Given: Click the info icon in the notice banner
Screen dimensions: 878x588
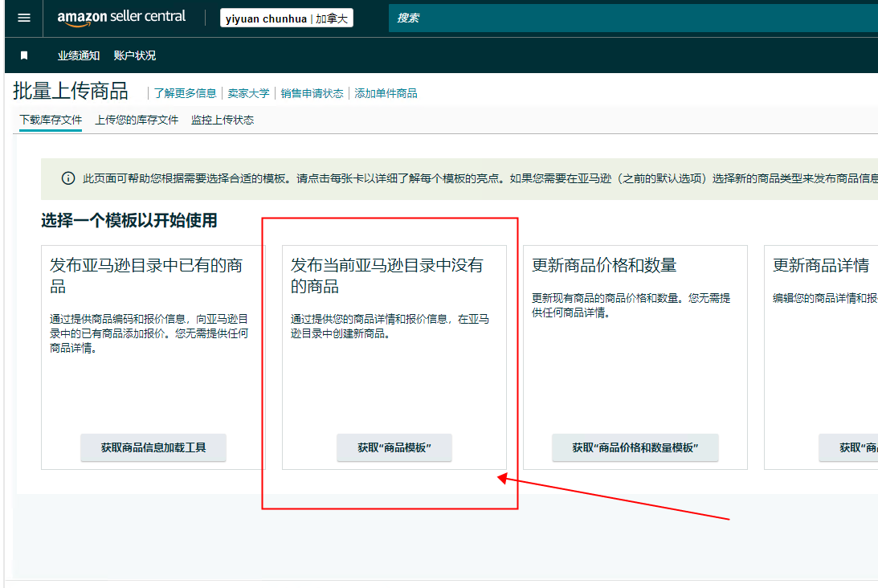Looking at the screenshot, I should tap(67, 178).
